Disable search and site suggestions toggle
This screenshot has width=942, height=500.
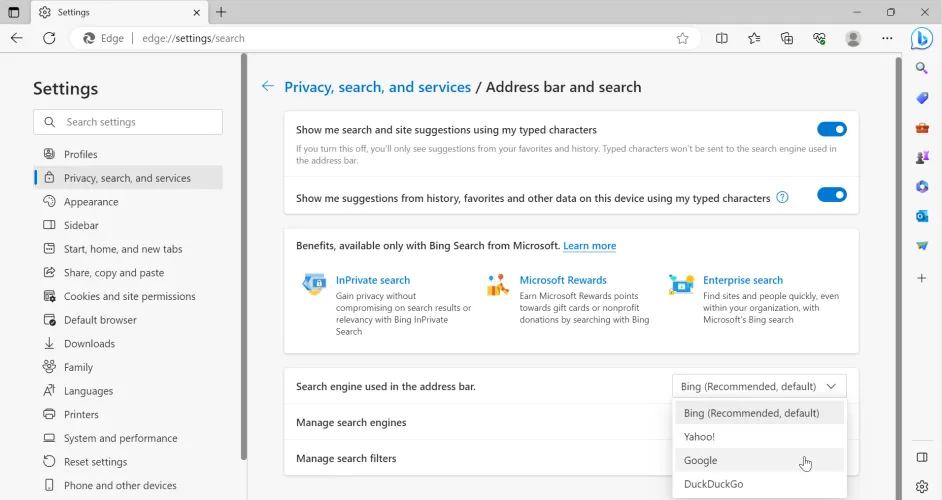[x=831, y=129]
